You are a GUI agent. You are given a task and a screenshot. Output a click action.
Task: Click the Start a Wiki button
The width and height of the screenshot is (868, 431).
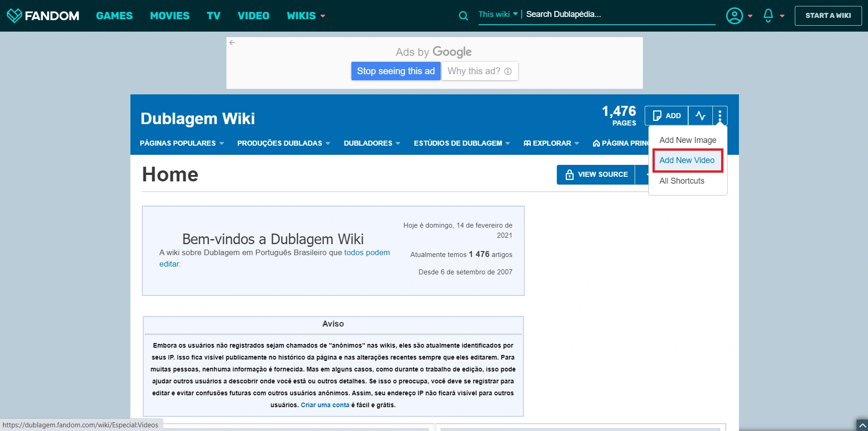point(828,16)
